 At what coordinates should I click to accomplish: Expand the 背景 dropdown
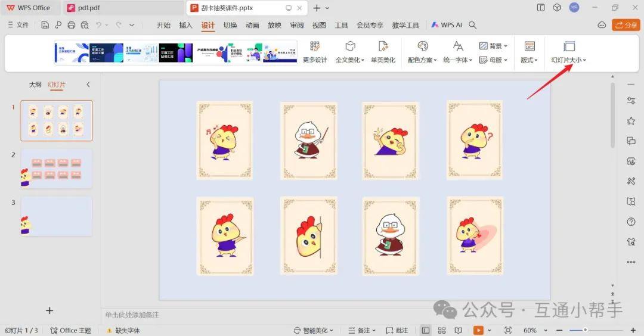[x=493, y=46]
